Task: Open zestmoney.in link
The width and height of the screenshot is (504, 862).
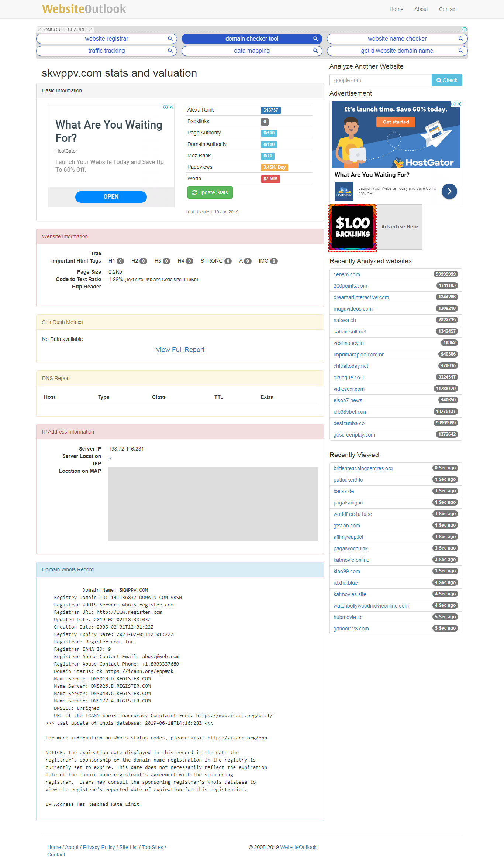Action: click(x=349, y=343)
